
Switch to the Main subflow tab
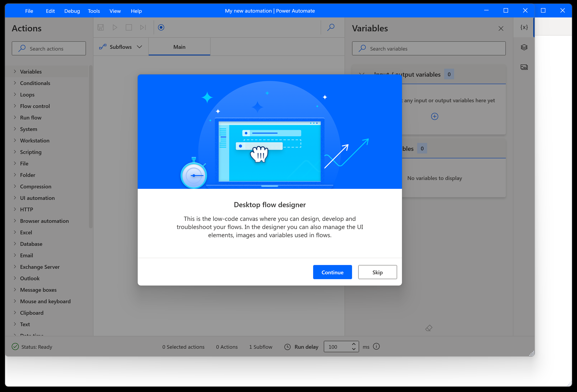pyautogui.click(x=179, y=47)
